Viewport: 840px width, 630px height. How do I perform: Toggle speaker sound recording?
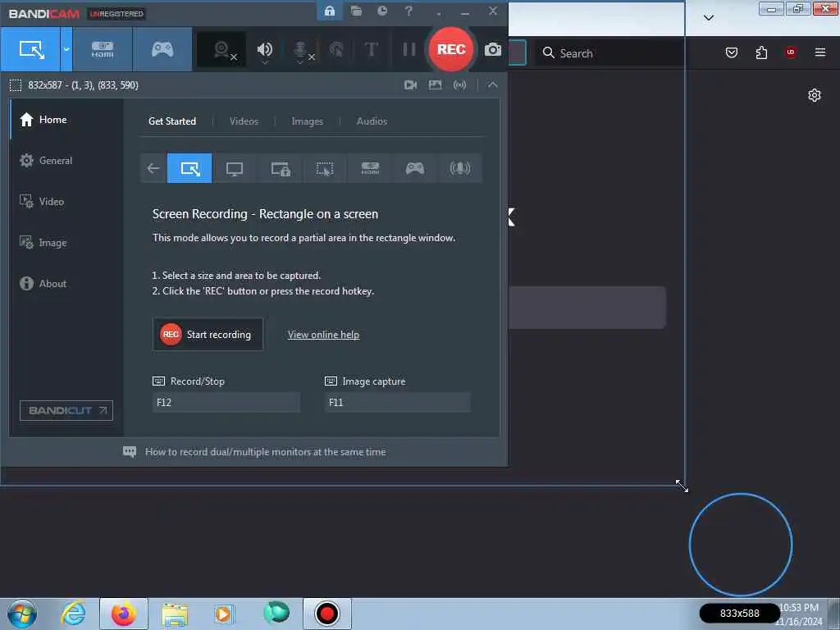tap(265, 50)
